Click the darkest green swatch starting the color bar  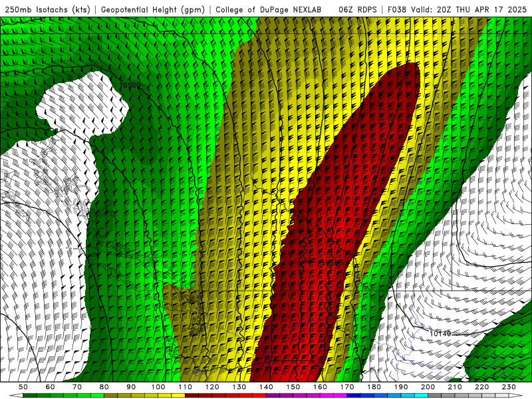pyautogui.click(x=30, y=395)
